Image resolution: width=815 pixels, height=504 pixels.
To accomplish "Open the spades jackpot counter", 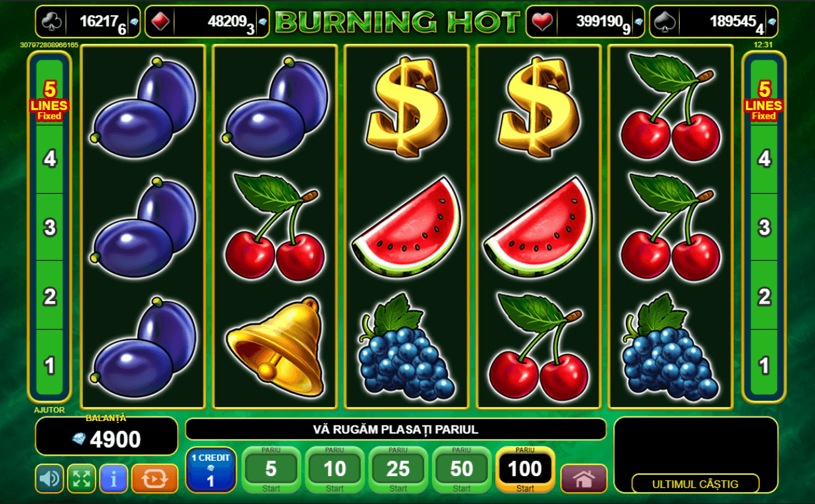I will click(713, 22).
